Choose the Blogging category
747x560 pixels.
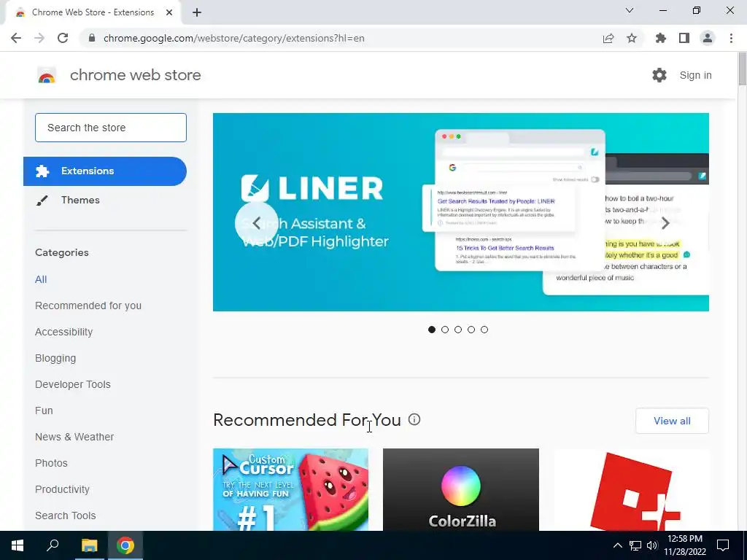pos(55,358)
